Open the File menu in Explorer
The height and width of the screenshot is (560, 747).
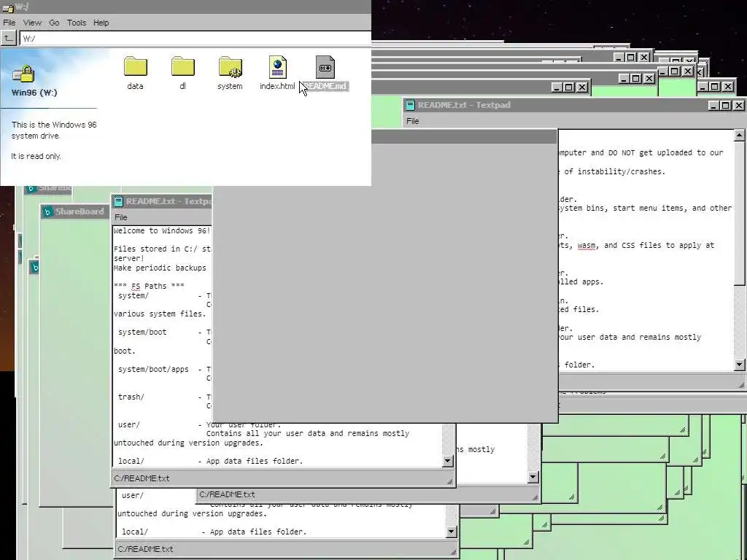[x=9, y=23]
